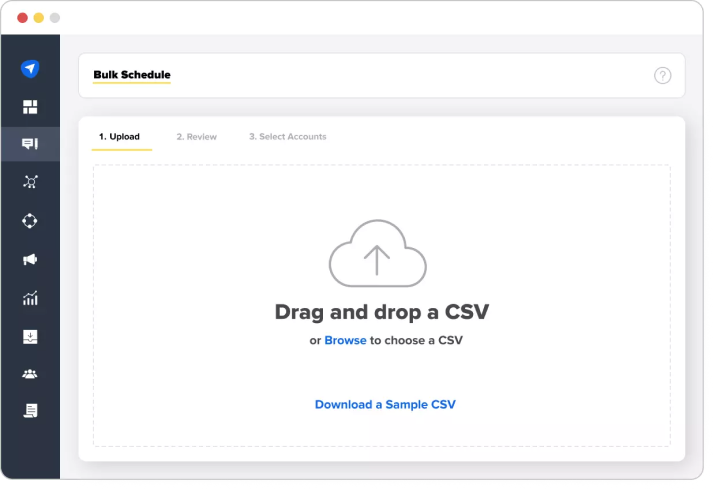This screenshot has width=713, height=489.
Task: Open the analytics chart icon
Action: point(30,298)
